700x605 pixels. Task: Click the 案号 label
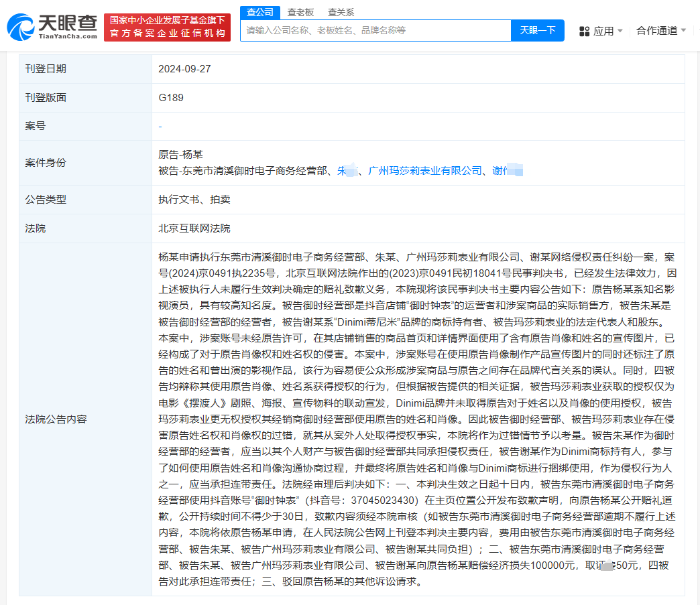coord(36,126)
